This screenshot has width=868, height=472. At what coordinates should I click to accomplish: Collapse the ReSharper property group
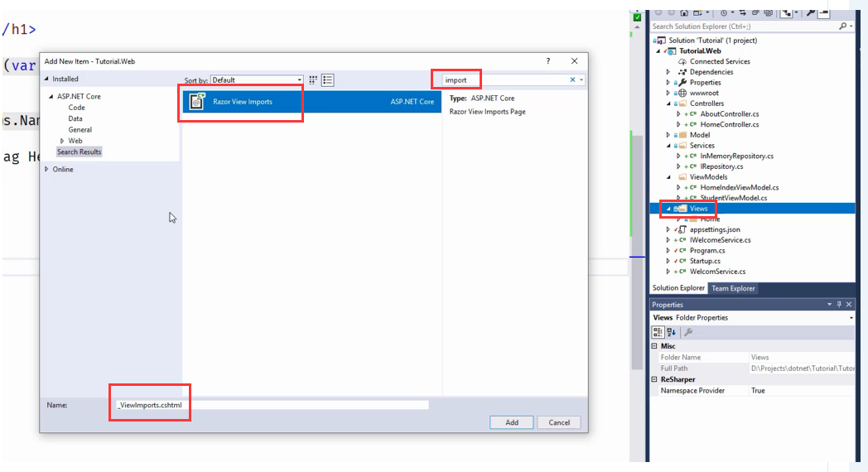point(654,379)
